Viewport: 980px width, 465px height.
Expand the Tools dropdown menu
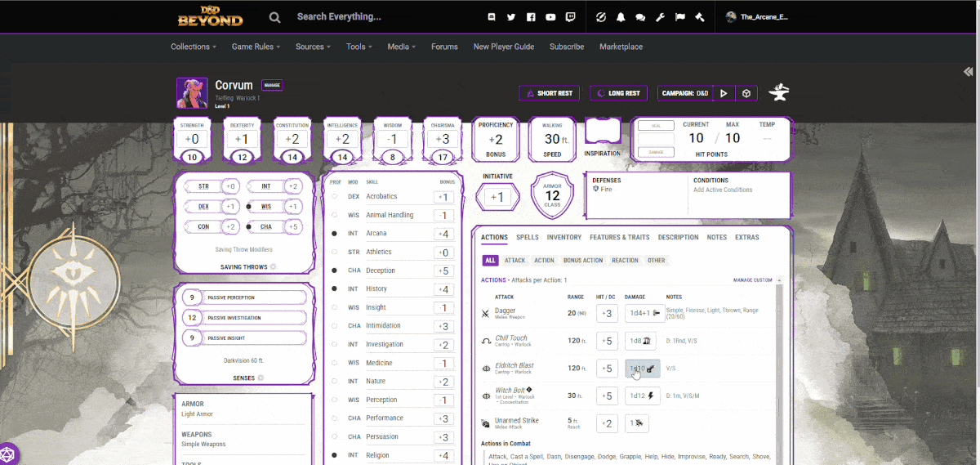(x=359, y=47)
